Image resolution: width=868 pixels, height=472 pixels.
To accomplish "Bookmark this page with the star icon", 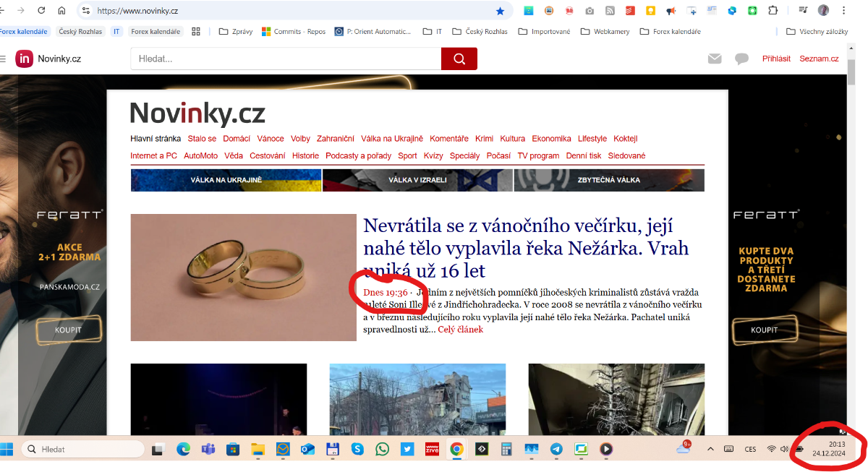I will 500,11.
